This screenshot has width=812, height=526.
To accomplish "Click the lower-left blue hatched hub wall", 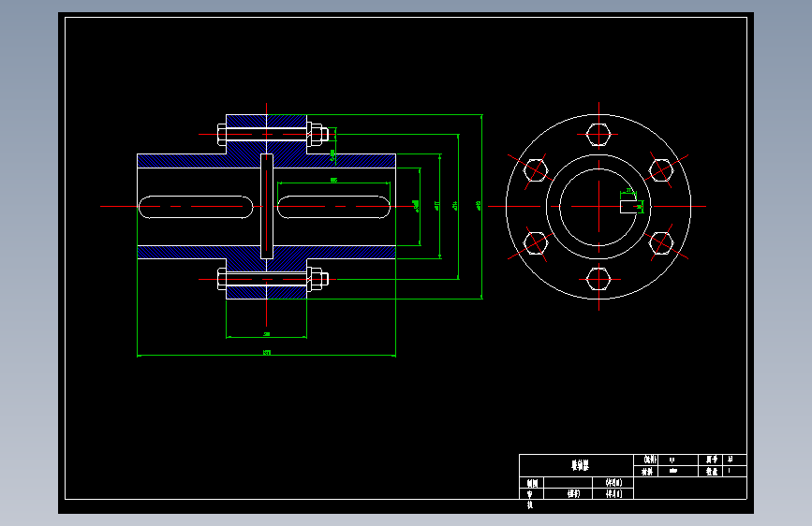I will 182,252.
